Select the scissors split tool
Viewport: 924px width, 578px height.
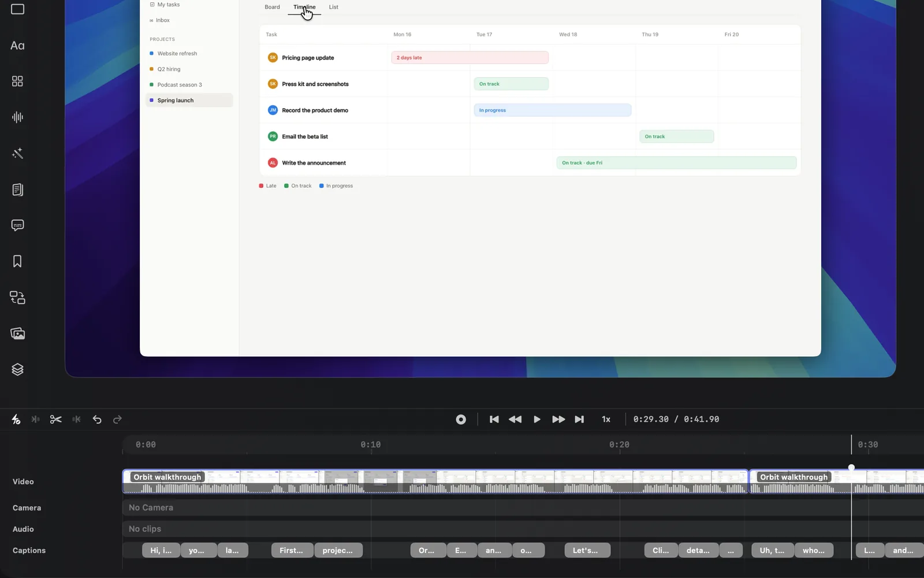(55, 420)
